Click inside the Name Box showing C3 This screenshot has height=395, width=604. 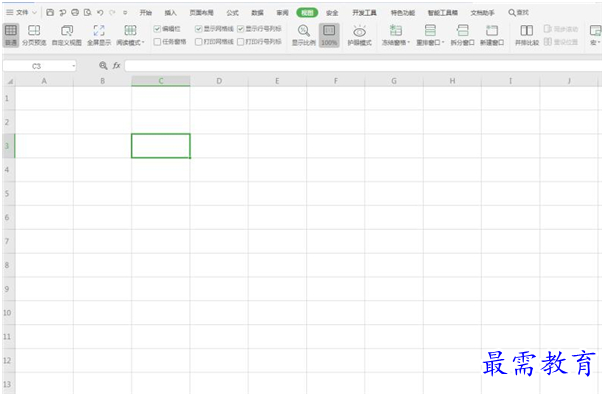point(37,66)
